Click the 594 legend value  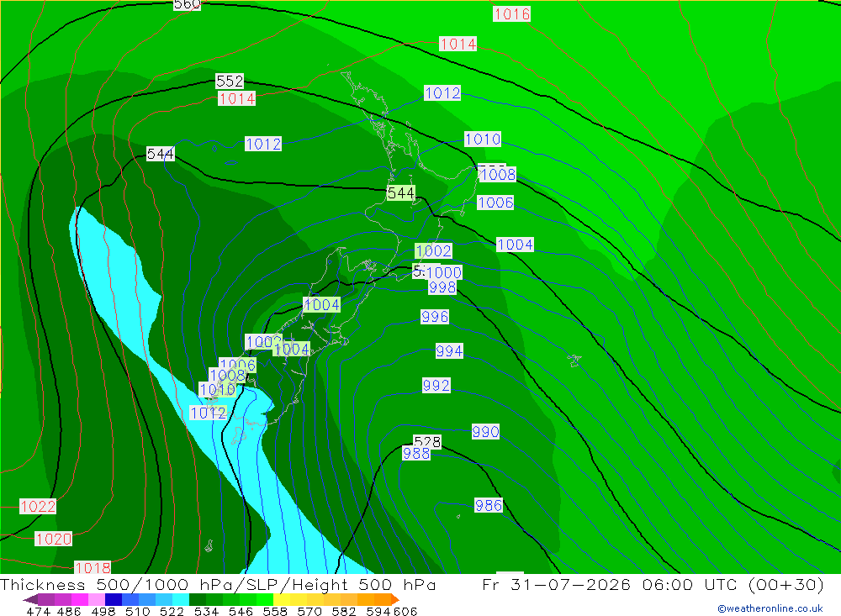[x=378, y=611]
